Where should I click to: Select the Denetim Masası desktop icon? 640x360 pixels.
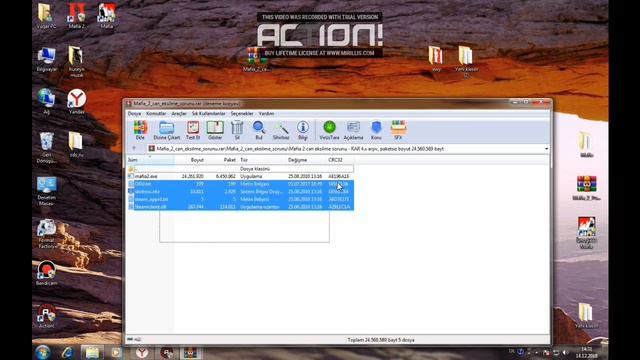click(x=47, y=191)
